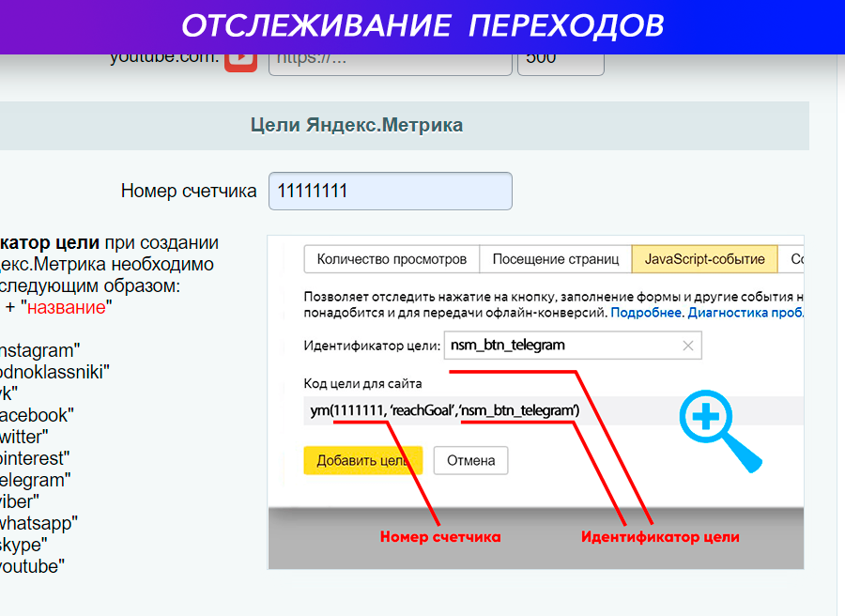845x616 pixels.
Task: Switch to the Посещение страниц tab
Action: 555,259
